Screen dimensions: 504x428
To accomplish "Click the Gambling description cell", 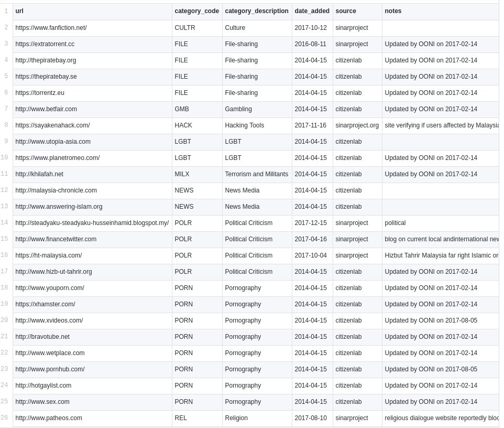I will [257, 110].
